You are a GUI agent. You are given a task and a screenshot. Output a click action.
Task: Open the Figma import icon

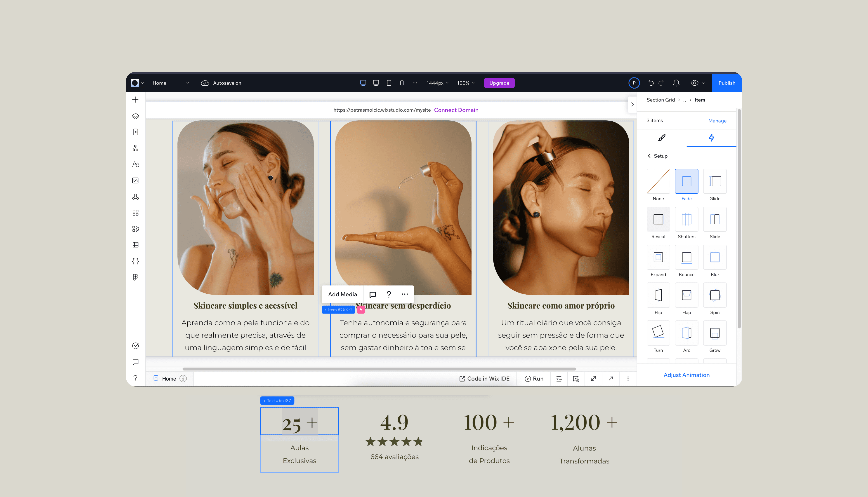coord(135,277)
